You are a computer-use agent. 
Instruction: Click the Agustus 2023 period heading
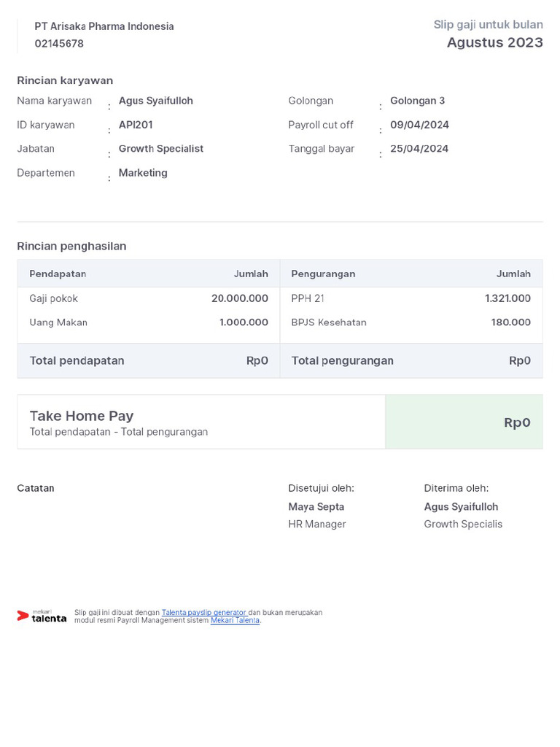494,42
